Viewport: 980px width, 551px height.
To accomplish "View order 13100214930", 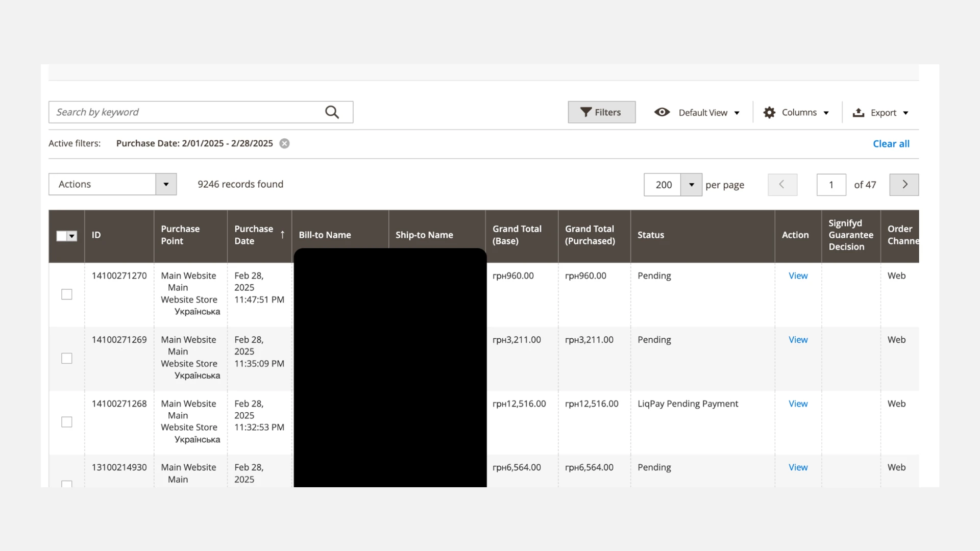I will pyautogui.click(x=798, y=467).
